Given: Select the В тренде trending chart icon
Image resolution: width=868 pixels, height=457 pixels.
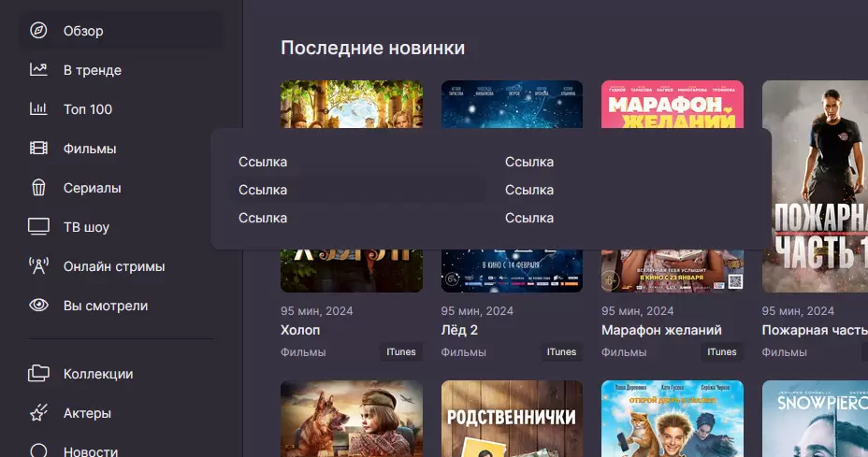Looking at the screenshot, I should (x=38, y=70).
